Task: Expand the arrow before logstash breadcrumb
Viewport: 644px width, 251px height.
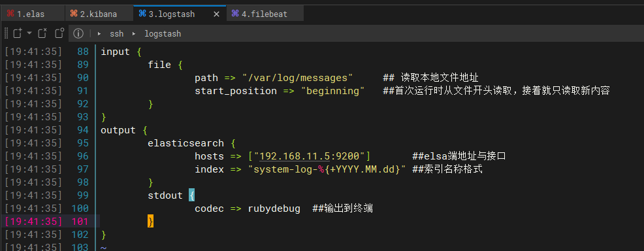Action: (133, 34)
